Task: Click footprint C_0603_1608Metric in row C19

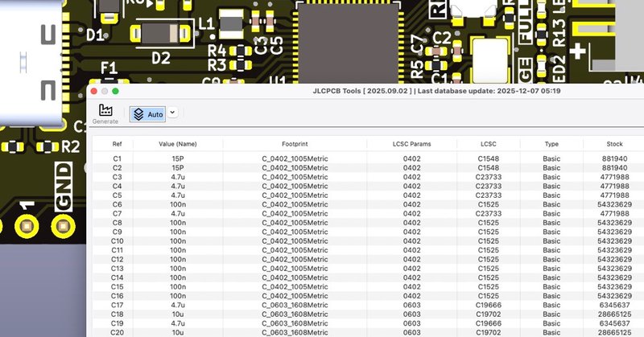Action: tap(295, 323)
